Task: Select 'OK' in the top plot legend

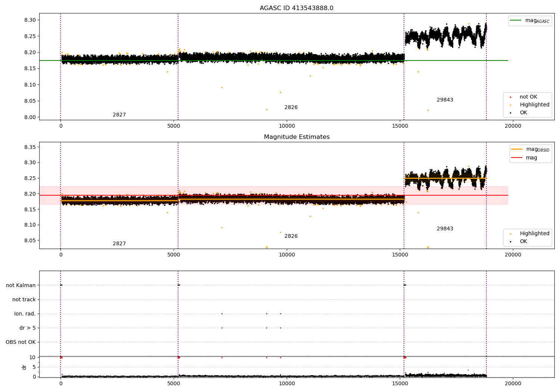Action: pos(518,113)
